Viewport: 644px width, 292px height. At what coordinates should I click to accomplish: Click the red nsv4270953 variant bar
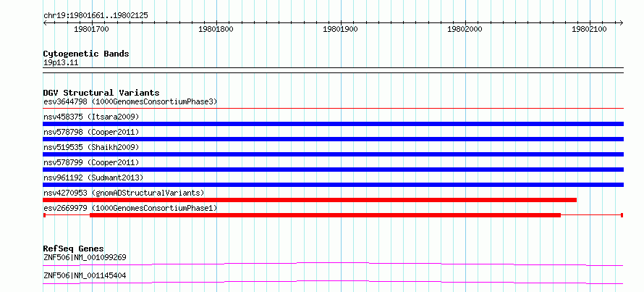[x=310, y=200]
